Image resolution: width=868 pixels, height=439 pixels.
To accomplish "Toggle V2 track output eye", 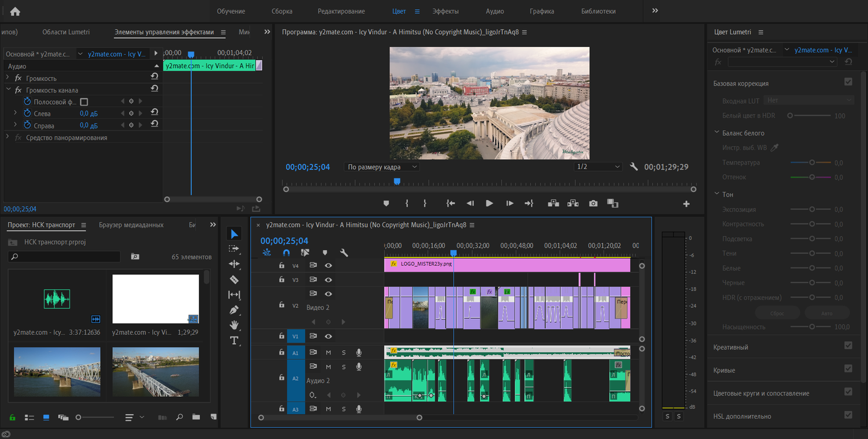I will click(x=328, y=294).
